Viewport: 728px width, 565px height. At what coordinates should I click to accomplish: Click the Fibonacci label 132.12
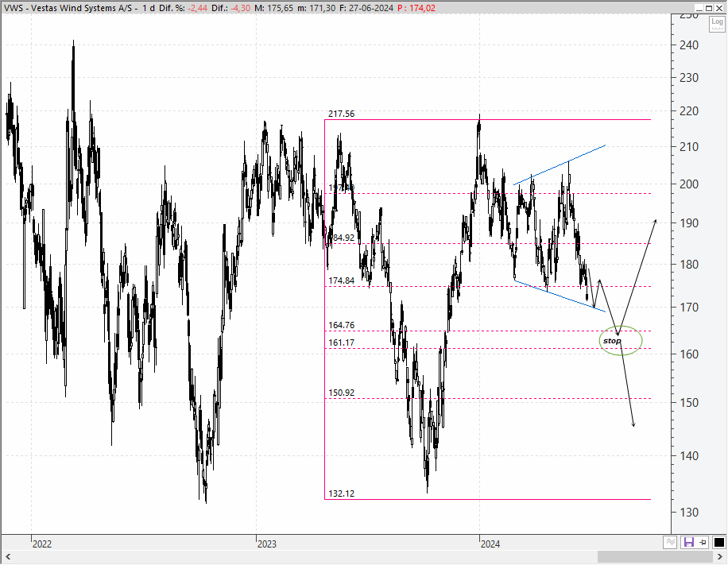click(x=341, y=493)
